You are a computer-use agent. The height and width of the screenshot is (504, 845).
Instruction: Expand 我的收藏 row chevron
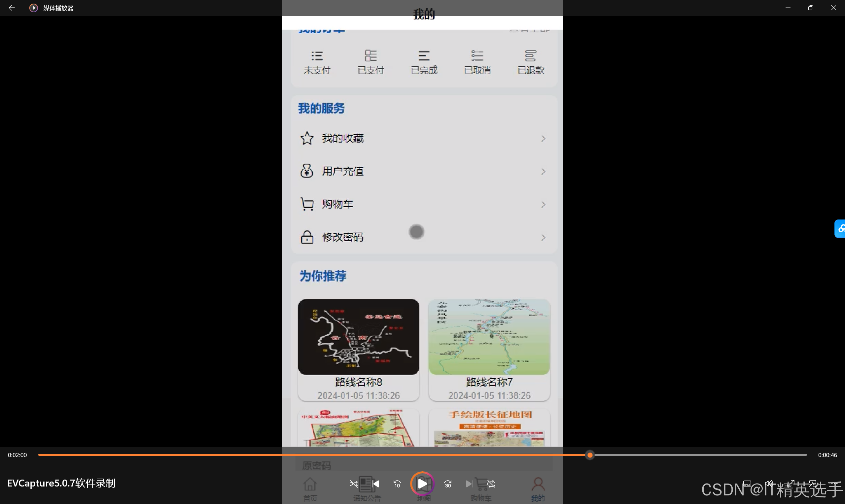[x=543, y=139]
